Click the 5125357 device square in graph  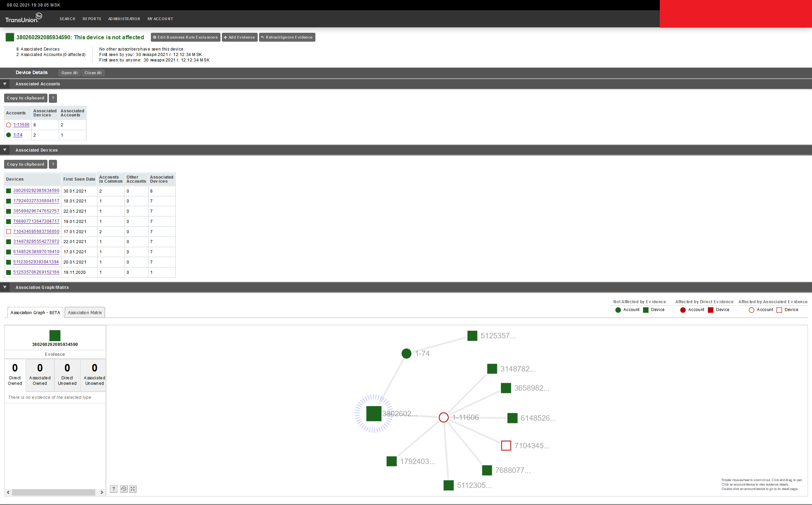(472, 336)
